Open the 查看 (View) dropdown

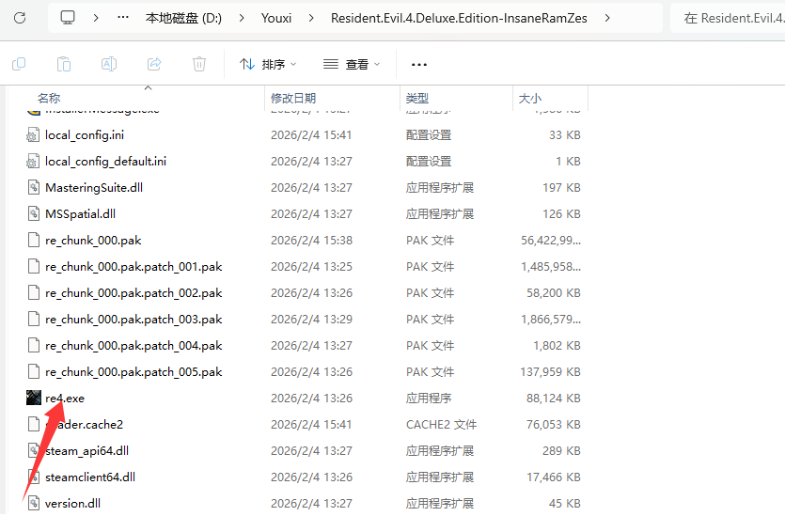(x=352, y=64)
